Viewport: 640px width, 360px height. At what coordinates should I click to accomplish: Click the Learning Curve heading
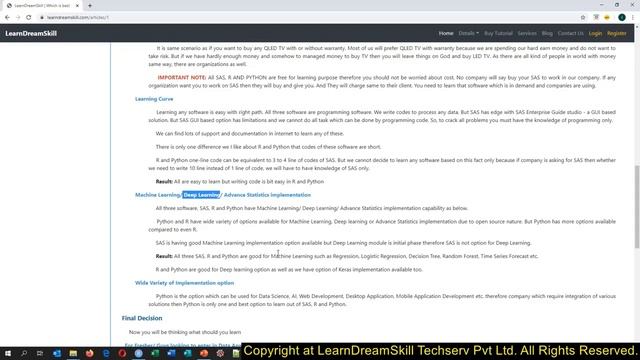pyautogui.click(x=154, y=99)
